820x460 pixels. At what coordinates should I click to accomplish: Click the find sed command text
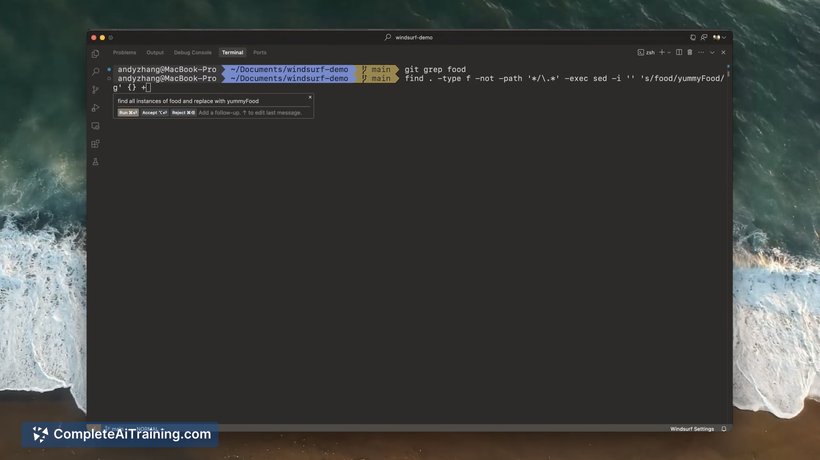[x=564, y=78]
